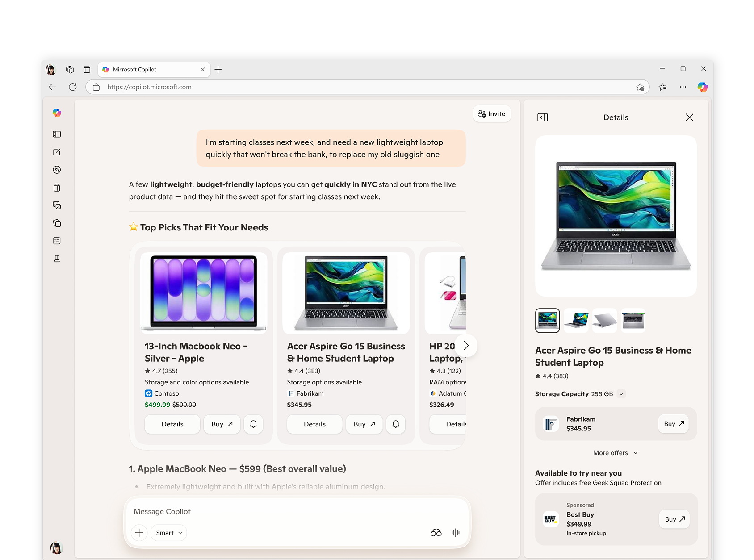Open the media gallery icon in sidebar
754x560 pixels.
[57, 205]
